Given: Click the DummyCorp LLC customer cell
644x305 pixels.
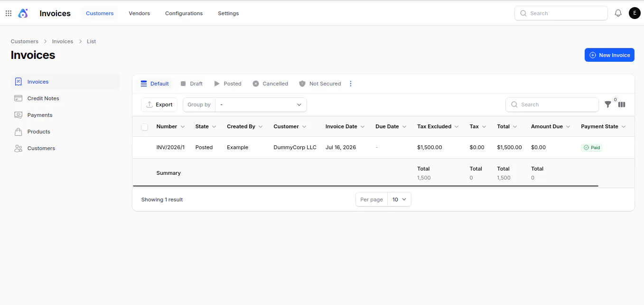Looking at the screenshot, I should pyautogui.click(x=295, y=147).
